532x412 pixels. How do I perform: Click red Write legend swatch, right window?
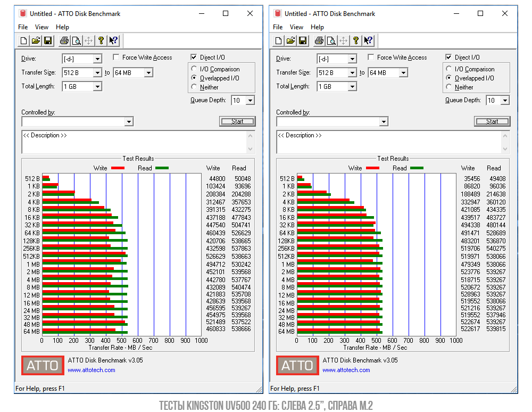372,168
